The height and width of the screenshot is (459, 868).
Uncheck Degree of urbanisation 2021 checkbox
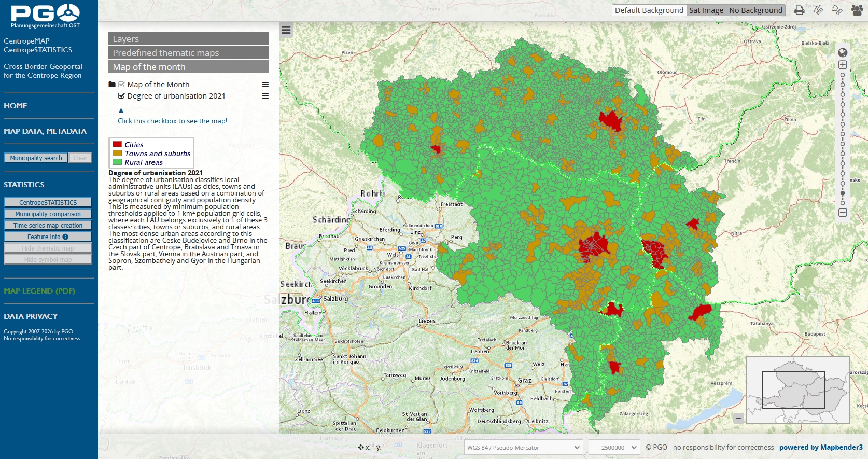(121, 96)
